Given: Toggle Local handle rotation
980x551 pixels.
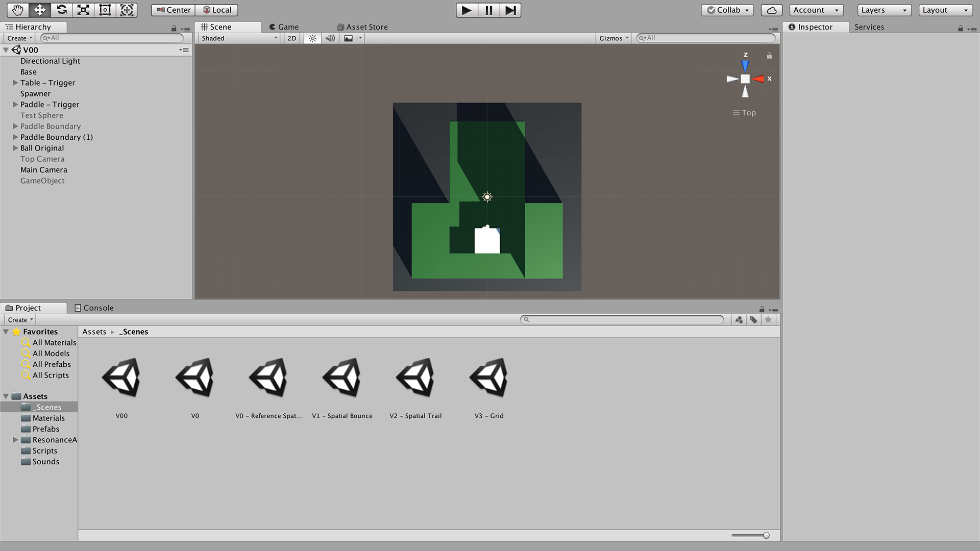Looking at the screenshot, I should pyautogui.click(x=217, y=10).
